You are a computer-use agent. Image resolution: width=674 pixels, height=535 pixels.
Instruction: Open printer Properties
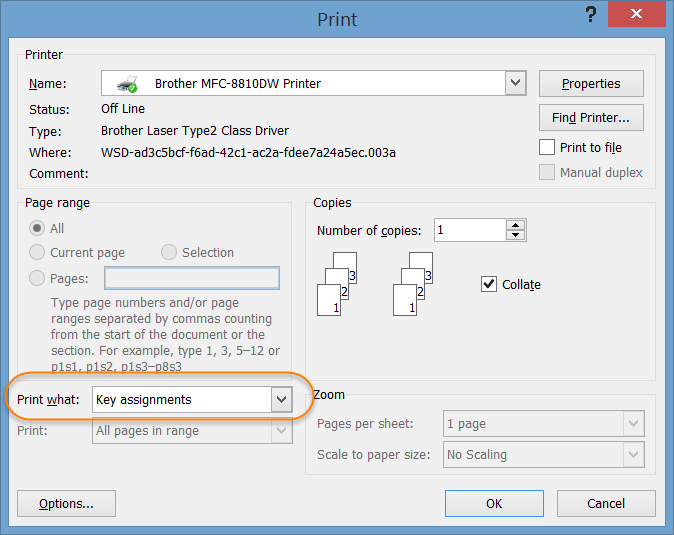coord(591,83)
